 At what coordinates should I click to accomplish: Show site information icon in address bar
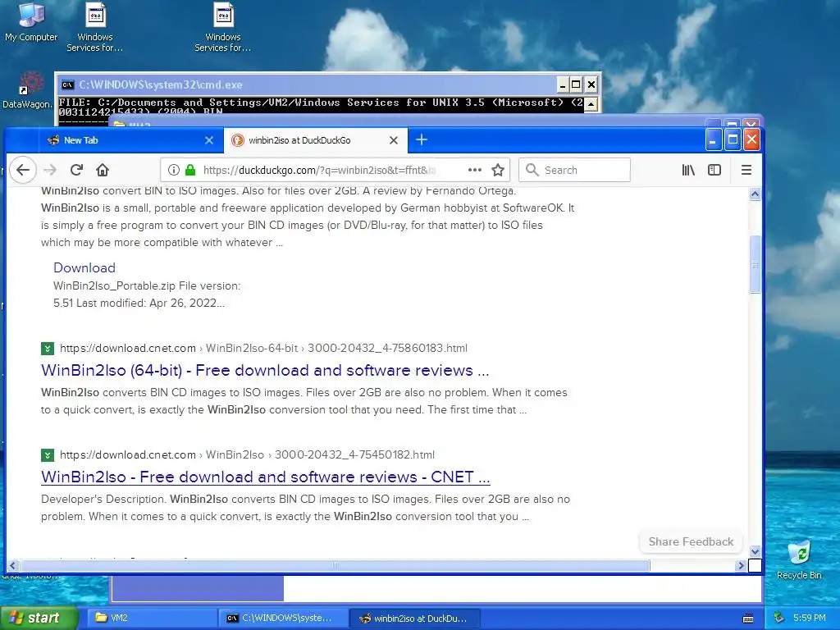[x=174, y=170]
